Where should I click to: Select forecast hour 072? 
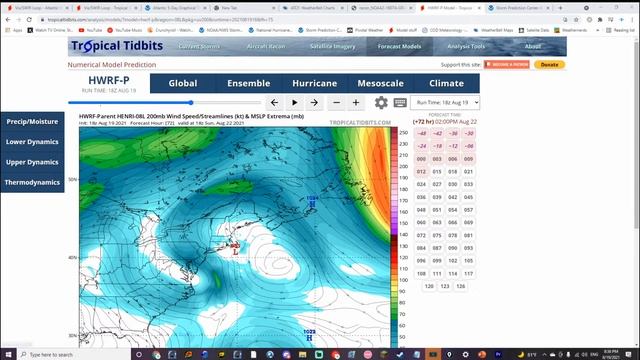coord(421,235)
